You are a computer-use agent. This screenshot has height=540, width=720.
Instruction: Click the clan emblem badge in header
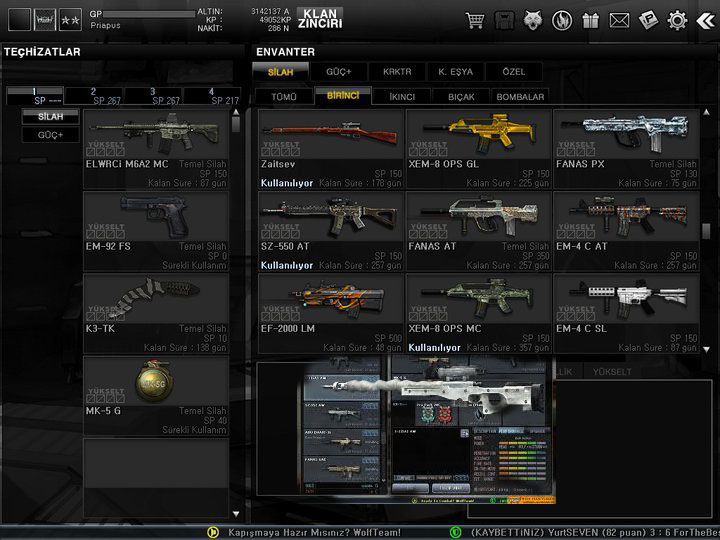45,20
